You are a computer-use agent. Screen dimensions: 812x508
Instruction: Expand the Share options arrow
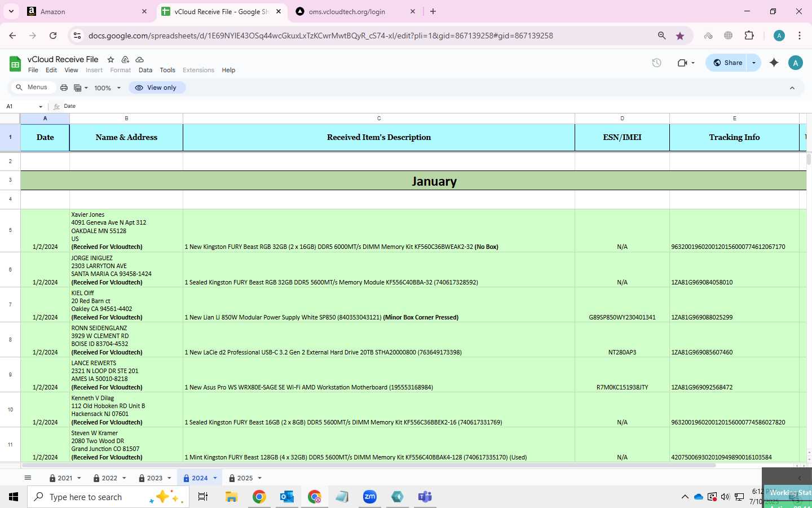[x=754, y=63]
